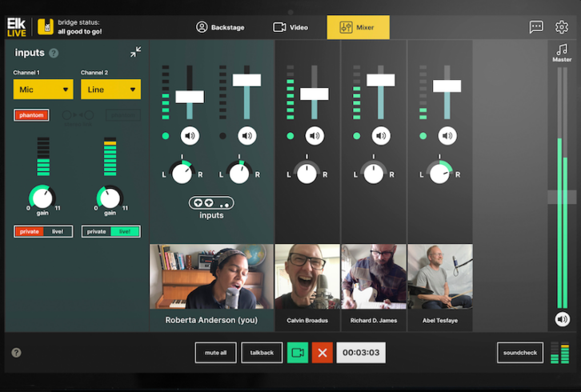Open the Channel 1 Mic dropdown
Image resolution: width=581 pixels, height=392 pixels.
click(x=43, y=90)
